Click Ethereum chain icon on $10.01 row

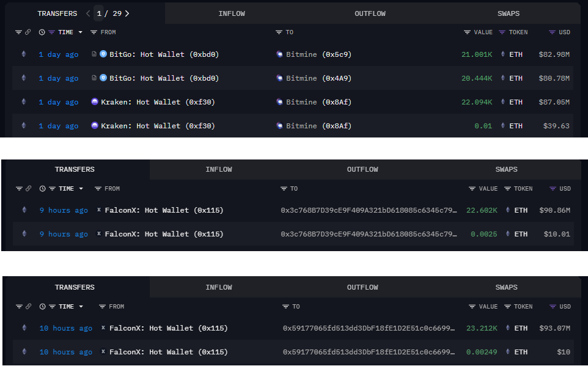[24, 233]
